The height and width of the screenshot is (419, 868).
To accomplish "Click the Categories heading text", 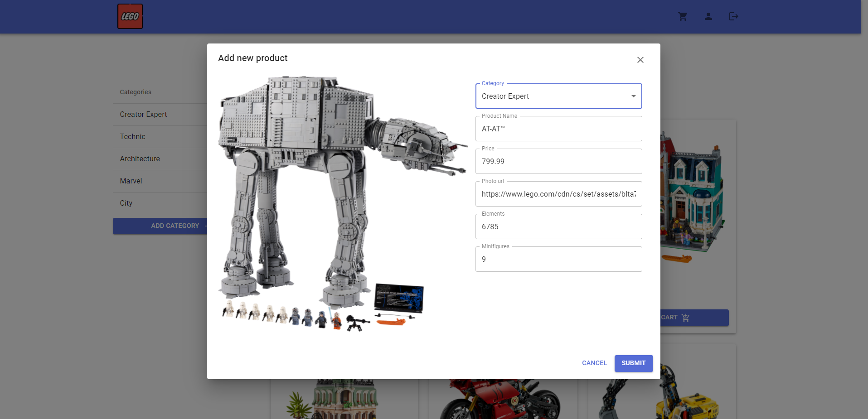I will click(x=136, y=92).
